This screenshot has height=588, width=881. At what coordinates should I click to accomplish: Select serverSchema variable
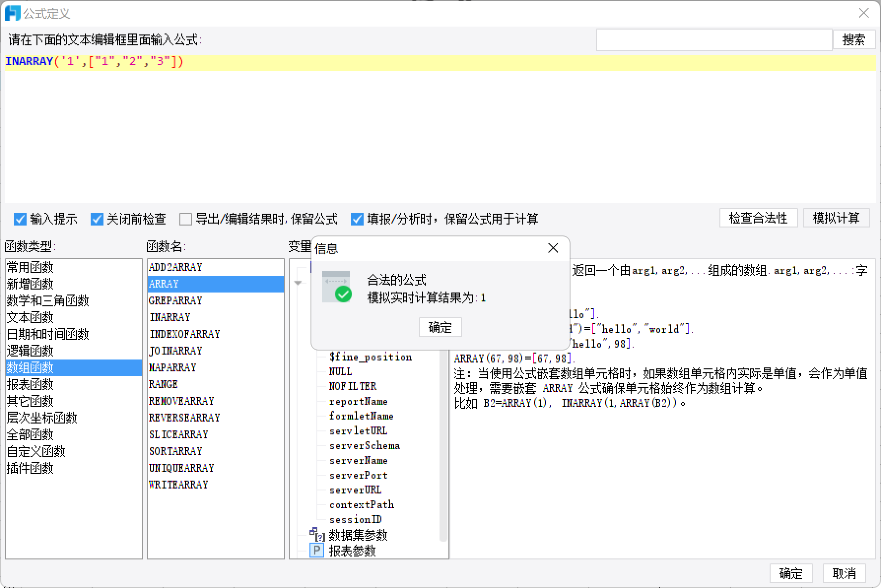tap(365, 446)
